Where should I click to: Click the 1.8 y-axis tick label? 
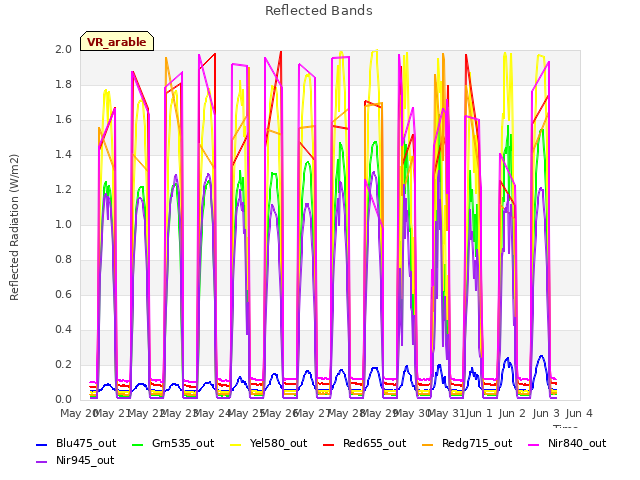click(x=64, y=84)
